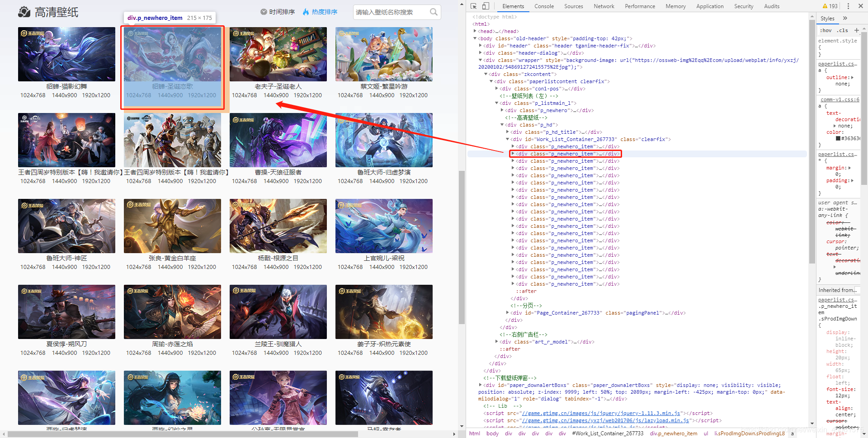Switch to the Sources tab

574,6
